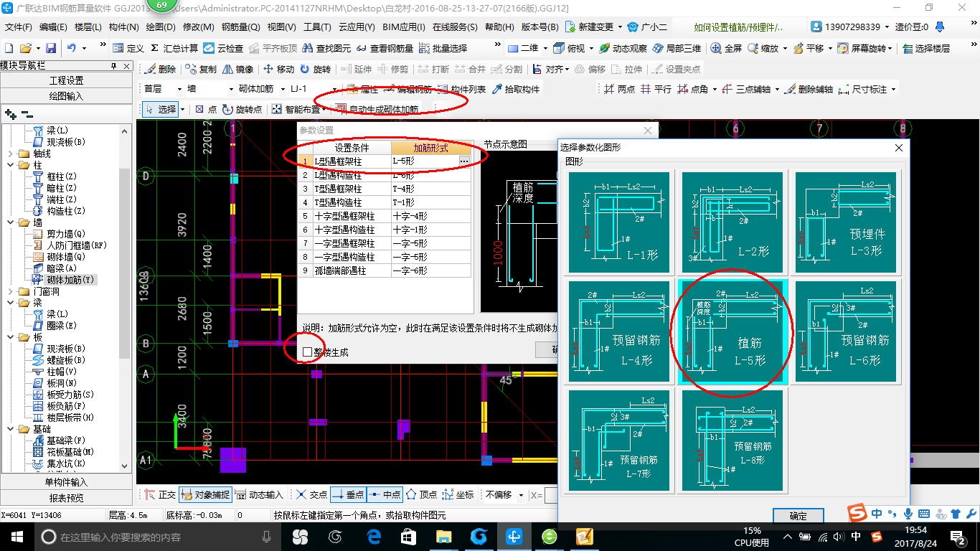Select 砌体墙(Q) in navigation tree
Image resolution: width=980 pixels, height=551 pixels.
point(60,256)
